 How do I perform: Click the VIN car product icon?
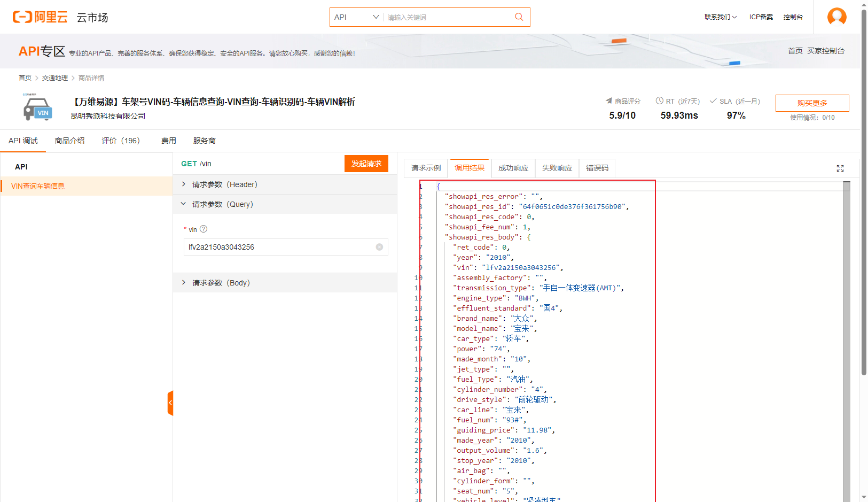[x=37, y=108]
